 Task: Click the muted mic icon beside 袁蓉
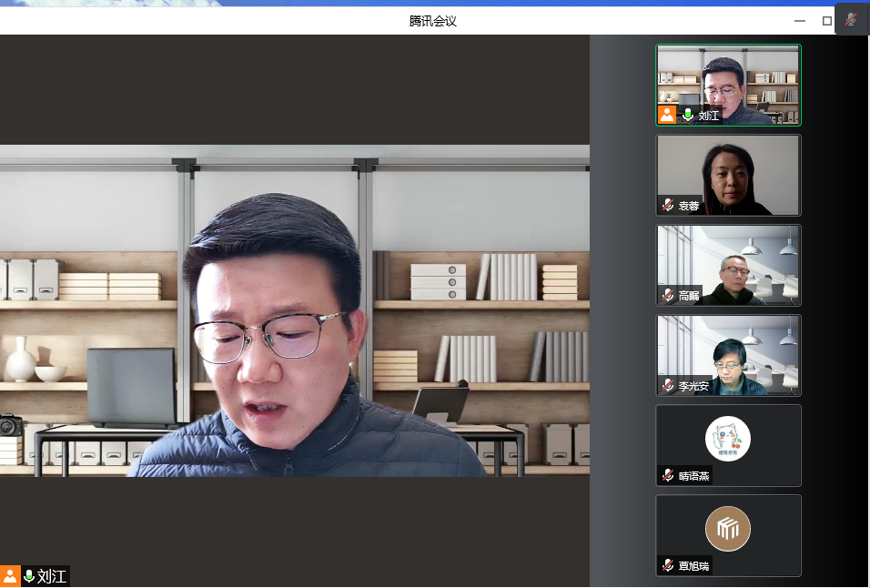coord(668,206)
